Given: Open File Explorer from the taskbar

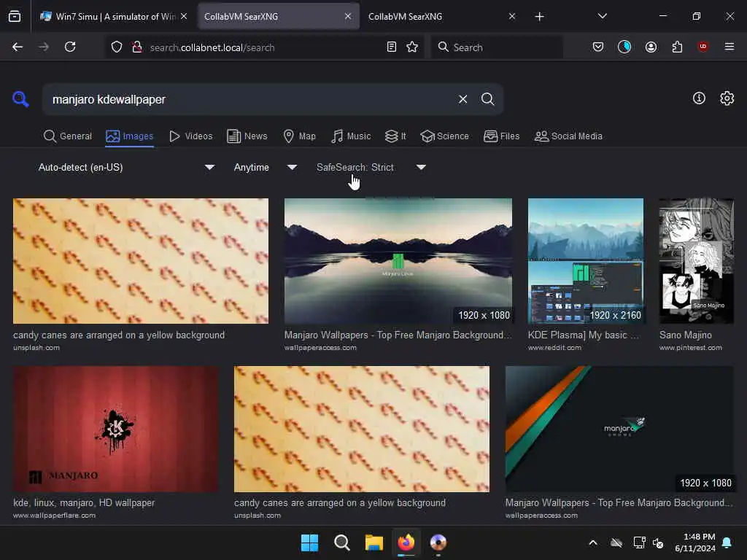Looking at the screenshot, I should tap(374, 542).
